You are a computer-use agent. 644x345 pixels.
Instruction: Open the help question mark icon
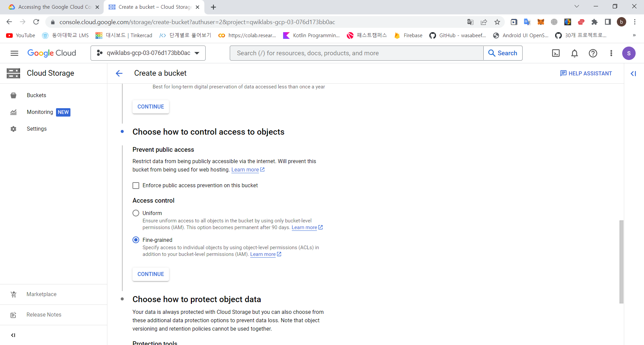coord(593,53)
